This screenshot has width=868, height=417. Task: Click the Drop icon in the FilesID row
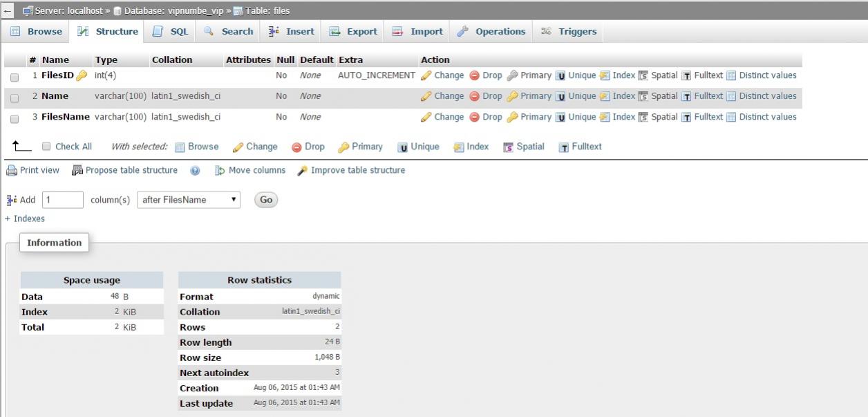(x=474, y=75)
